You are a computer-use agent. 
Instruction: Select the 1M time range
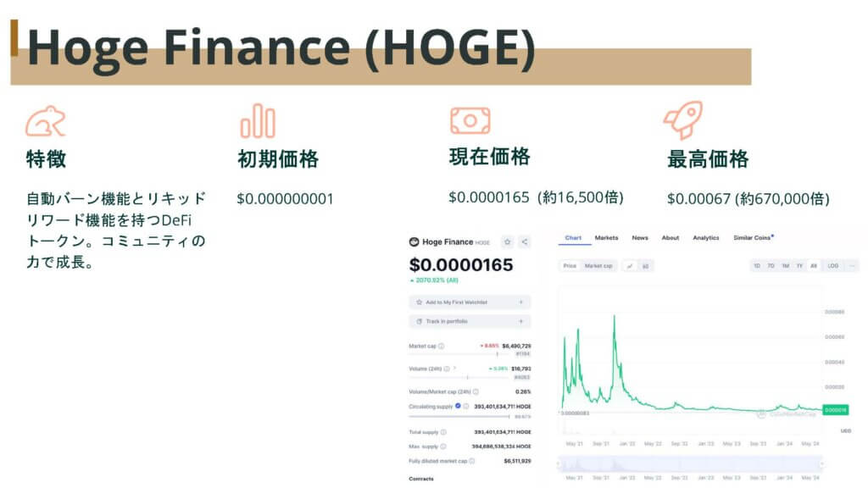point(785,266)
